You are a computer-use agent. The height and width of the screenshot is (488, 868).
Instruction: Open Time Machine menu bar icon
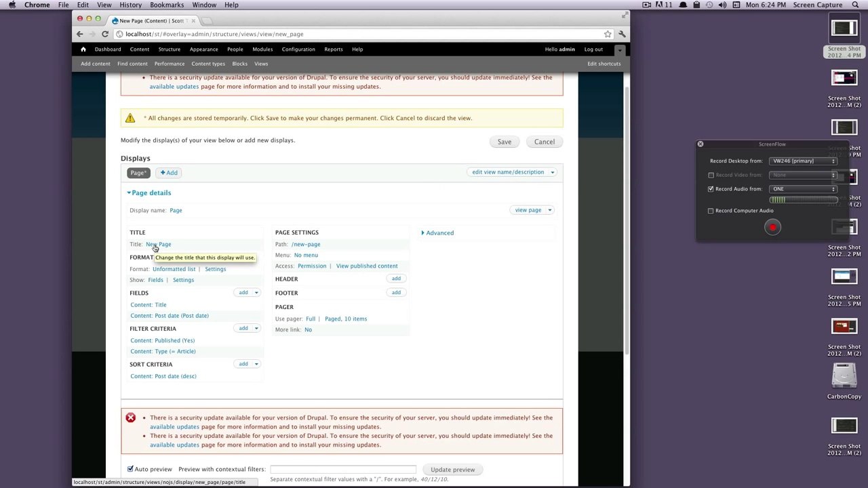click(x=709, y=5)
